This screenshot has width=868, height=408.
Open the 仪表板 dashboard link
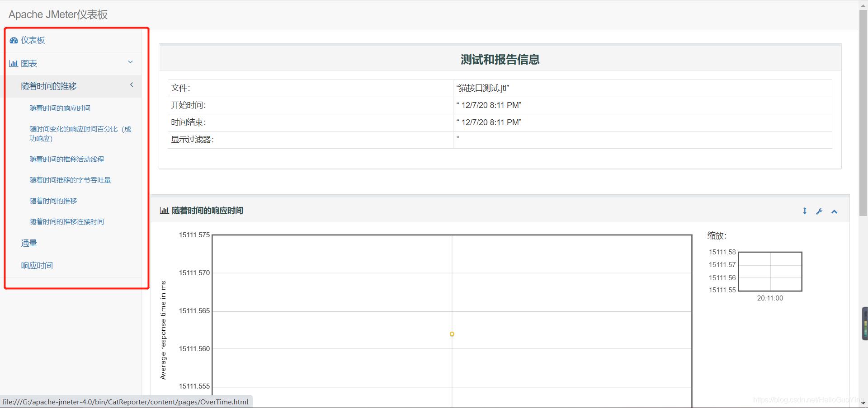tap(33, 40)
